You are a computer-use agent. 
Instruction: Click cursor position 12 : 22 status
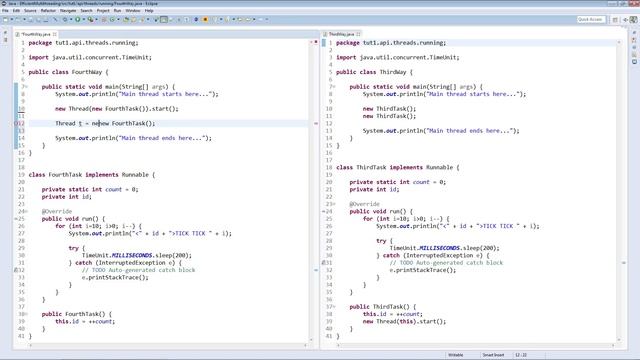coord(521,355)
